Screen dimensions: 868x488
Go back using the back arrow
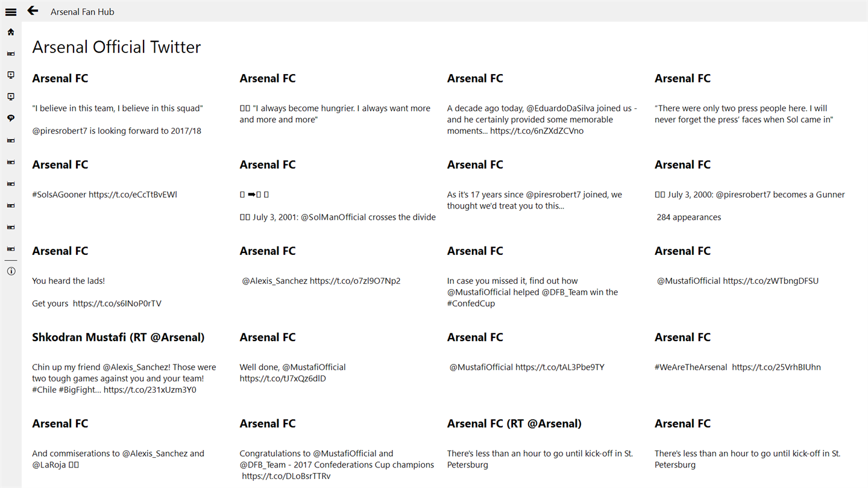33,11
